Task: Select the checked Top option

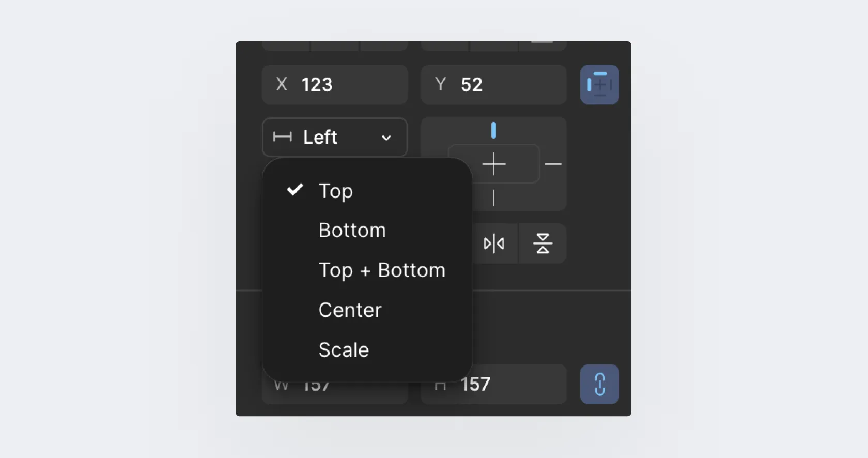Action: 336,191
